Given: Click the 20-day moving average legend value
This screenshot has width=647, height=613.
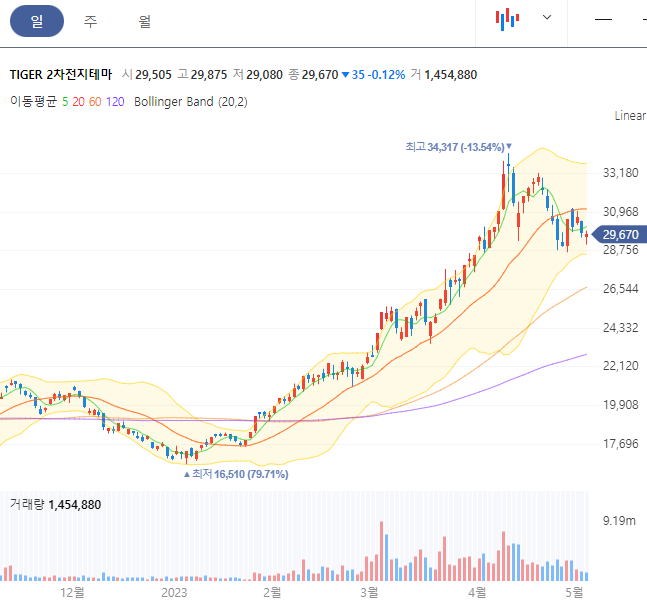Looking at the screenshot, I should [78, 102].
